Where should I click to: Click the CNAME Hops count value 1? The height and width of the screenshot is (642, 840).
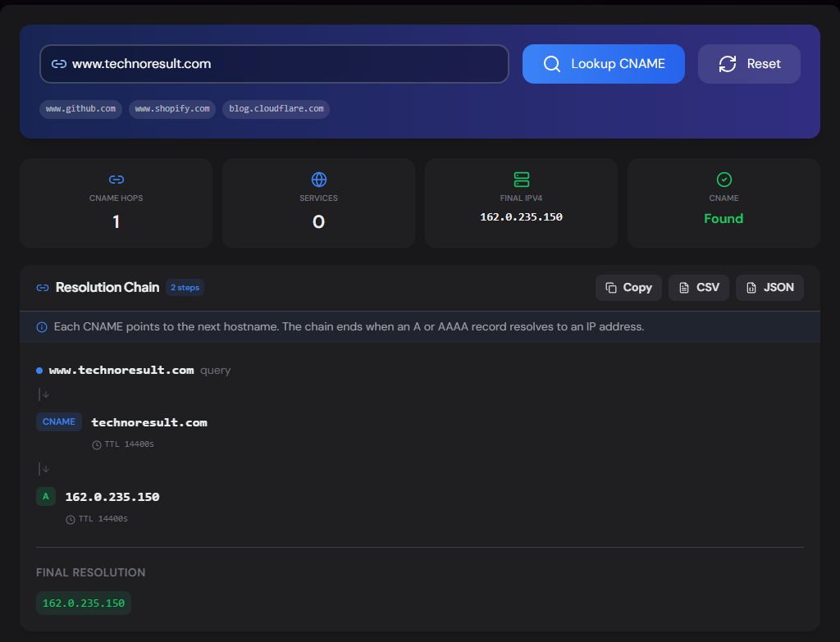click(x=116, y=221)
